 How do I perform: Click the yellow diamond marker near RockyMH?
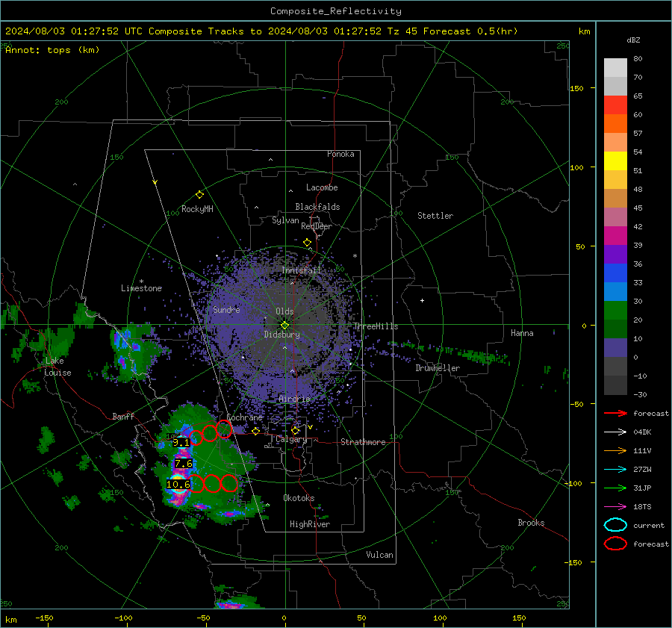[199, 195]
